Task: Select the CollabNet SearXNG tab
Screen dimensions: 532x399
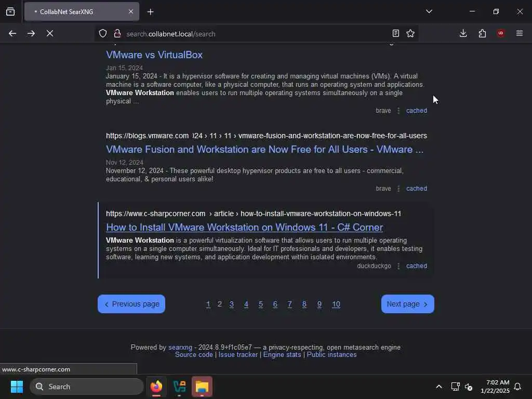Action: pos(82,11)
